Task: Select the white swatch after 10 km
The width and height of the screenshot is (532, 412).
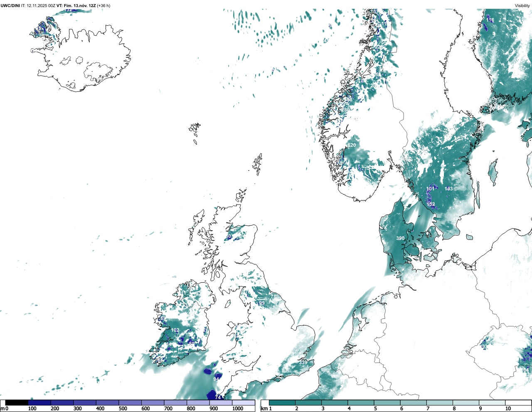Action: point(518,402)
